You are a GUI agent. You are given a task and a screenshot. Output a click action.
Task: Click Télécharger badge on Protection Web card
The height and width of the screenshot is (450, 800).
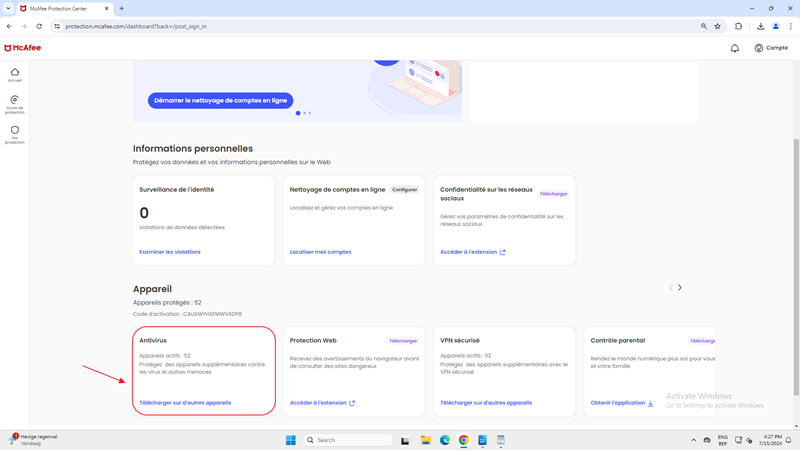click(x=403, y=341)
